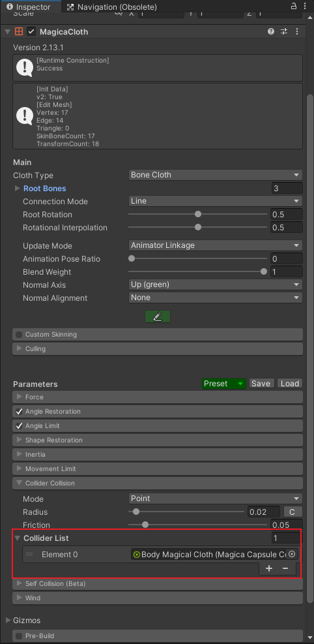The width and height of the screenshot is (314, 644).
Task: Grab the Element 0 reorder handle
Action: (29, 555)
